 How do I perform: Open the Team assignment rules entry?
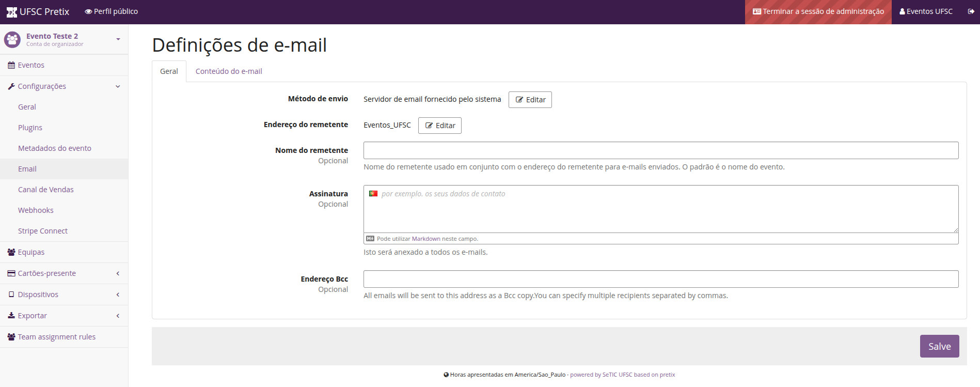64,337
